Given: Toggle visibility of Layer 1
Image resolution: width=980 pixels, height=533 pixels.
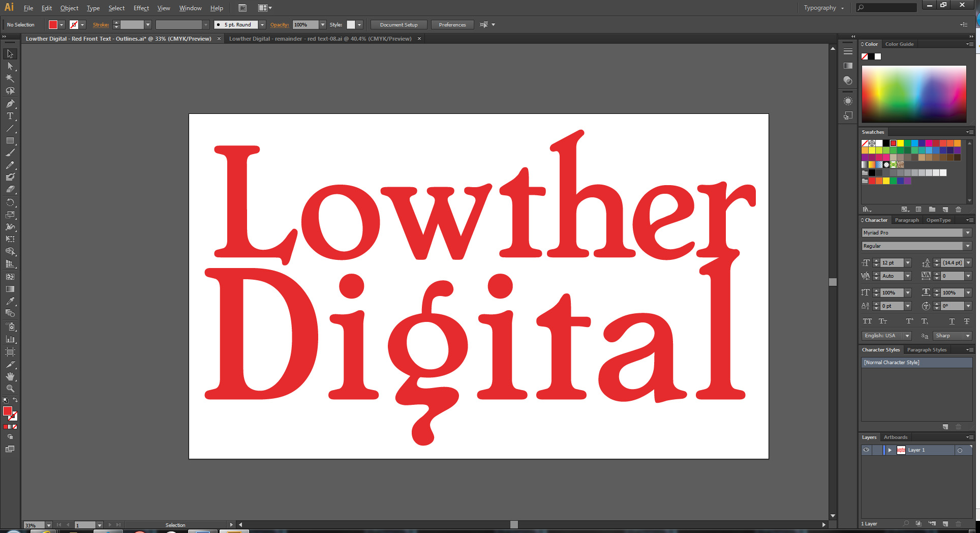Looking at the screenshot, I should (x=866, y=450).
